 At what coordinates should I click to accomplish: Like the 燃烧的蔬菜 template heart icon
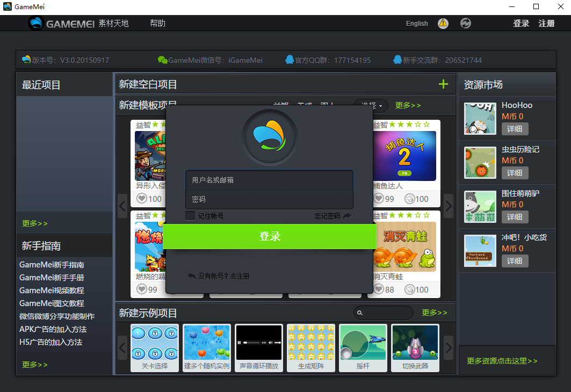coord(142,289)
